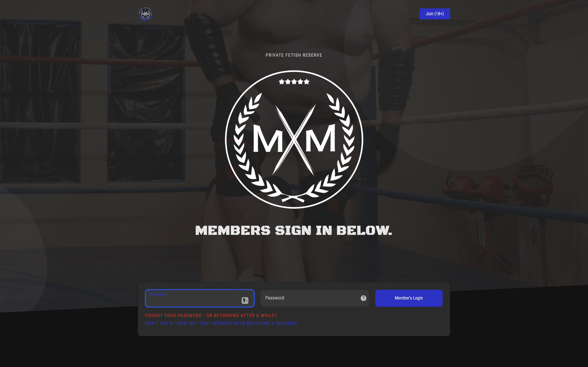Click the Join (18+) button
This screenshot has width=588, height=367.
(435, 14)
